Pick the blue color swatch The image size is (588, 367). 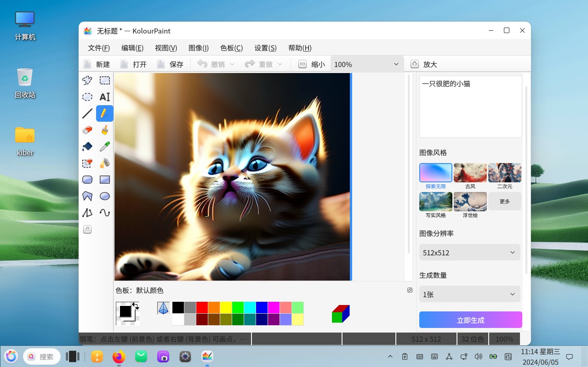coord(262,308)
